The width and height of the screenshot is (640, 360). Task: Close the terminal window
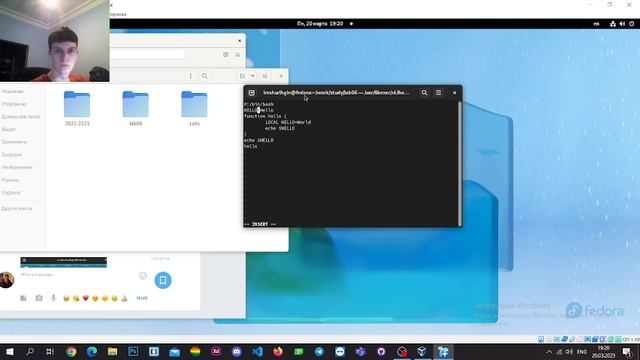point(454,93)
